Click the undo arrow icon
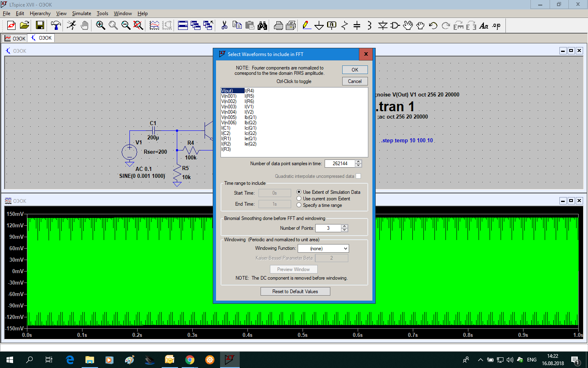The height and width of the screenshot is (368, 588). tap(433, 25)
